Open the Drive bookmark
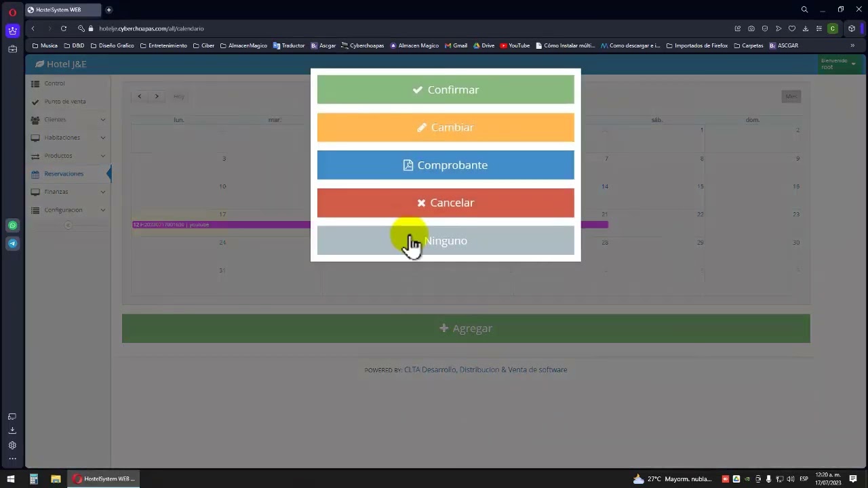 tap(484, 45)
